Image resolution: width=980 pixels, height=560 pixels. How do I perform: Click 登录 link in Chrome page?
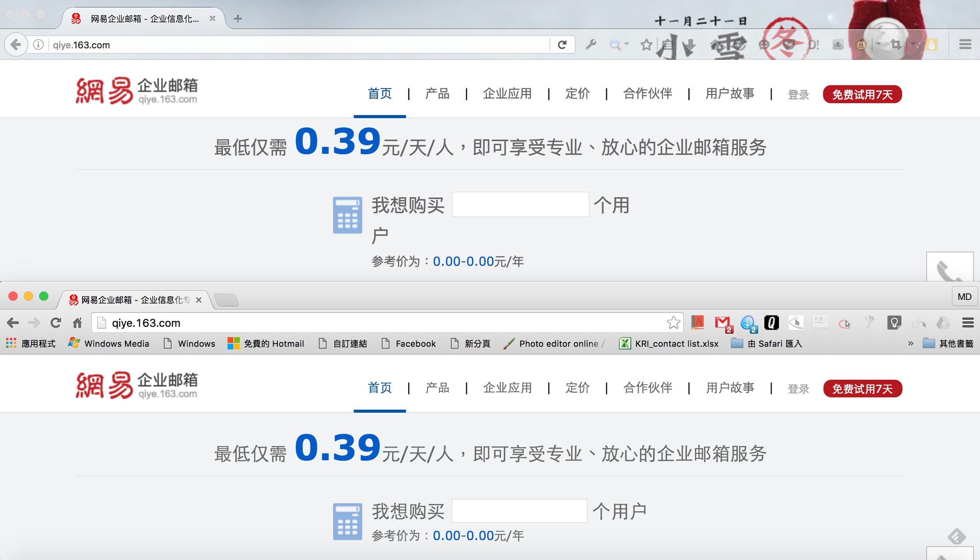tap(799, 389)
